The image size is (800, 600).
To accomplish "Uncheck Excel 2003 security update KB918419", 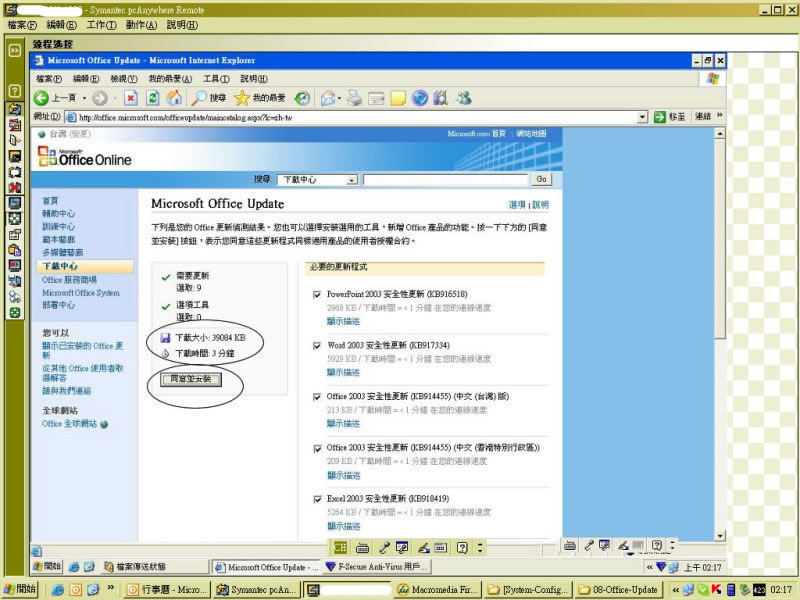I will coord(317,499).
